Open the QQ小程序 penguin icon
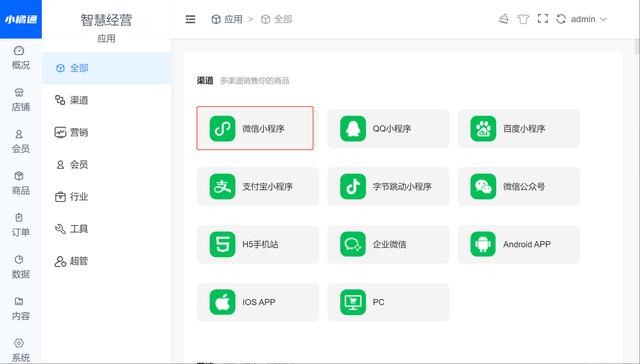This screenshot has width=640, height=364. click(353, 129)
